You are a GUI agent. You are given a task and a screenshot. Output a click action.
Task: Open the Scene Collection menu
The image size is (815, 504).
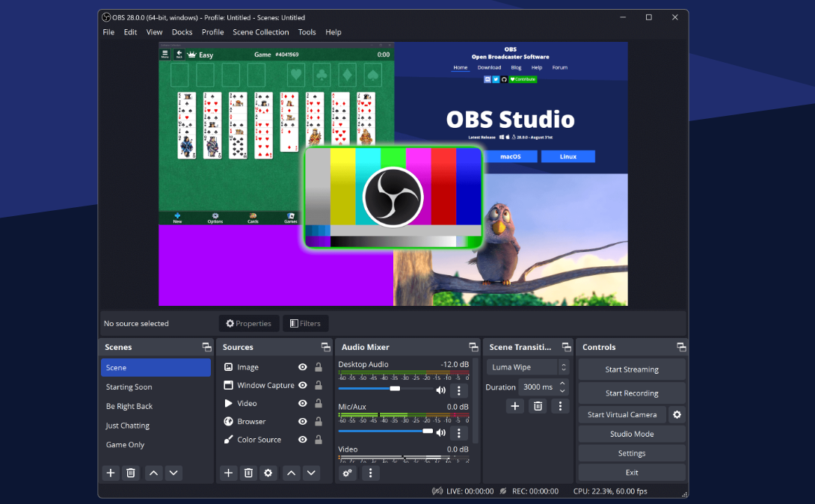261,32
